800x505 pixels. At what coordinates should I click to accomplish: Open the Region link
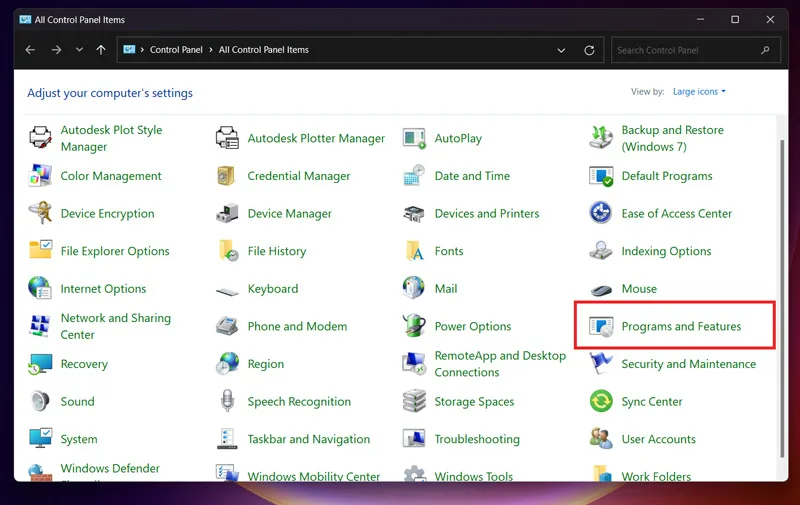click(x=266, y=364)
